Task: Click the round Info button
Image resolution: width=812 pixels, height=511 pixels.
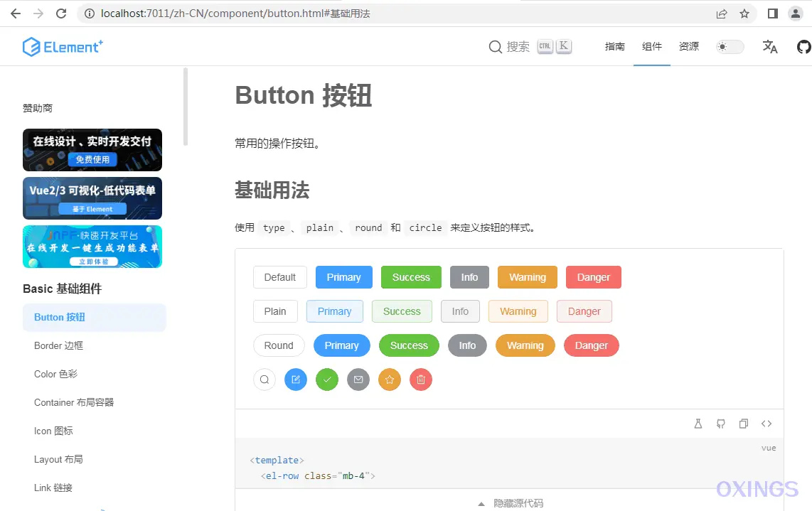Action: pos(467,345)
